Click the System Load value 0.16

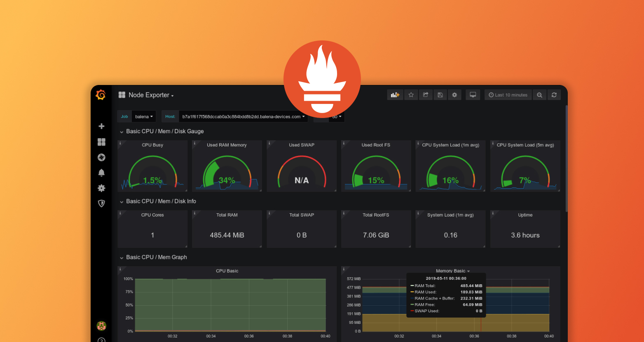pos(451,235)
